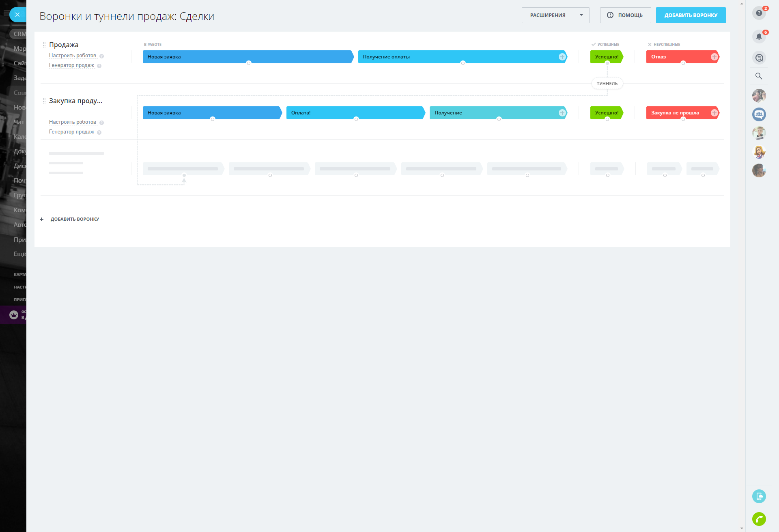
Task: Click Добавить воронку link with plus at bottom
Action: pos(74,219)
